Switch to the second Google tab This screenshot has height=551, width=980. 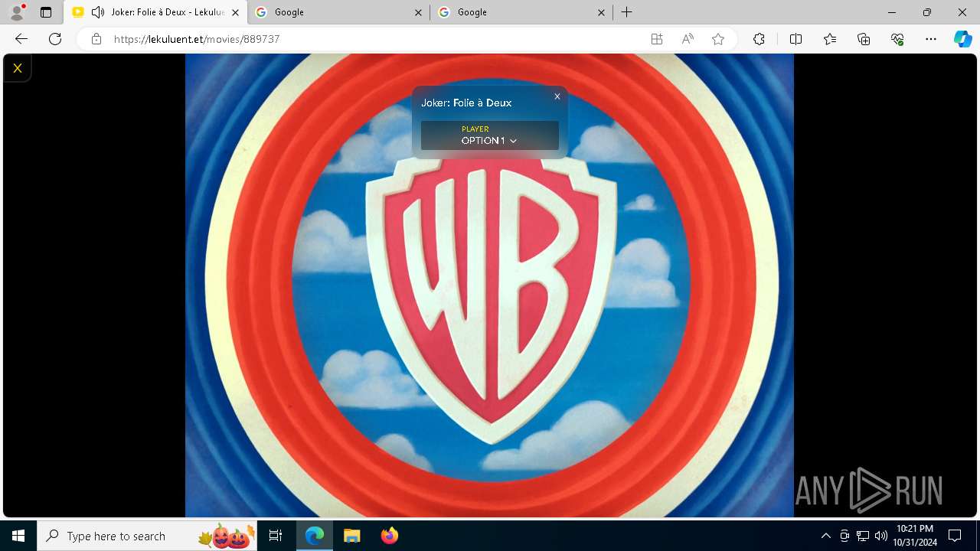(521, 12)
